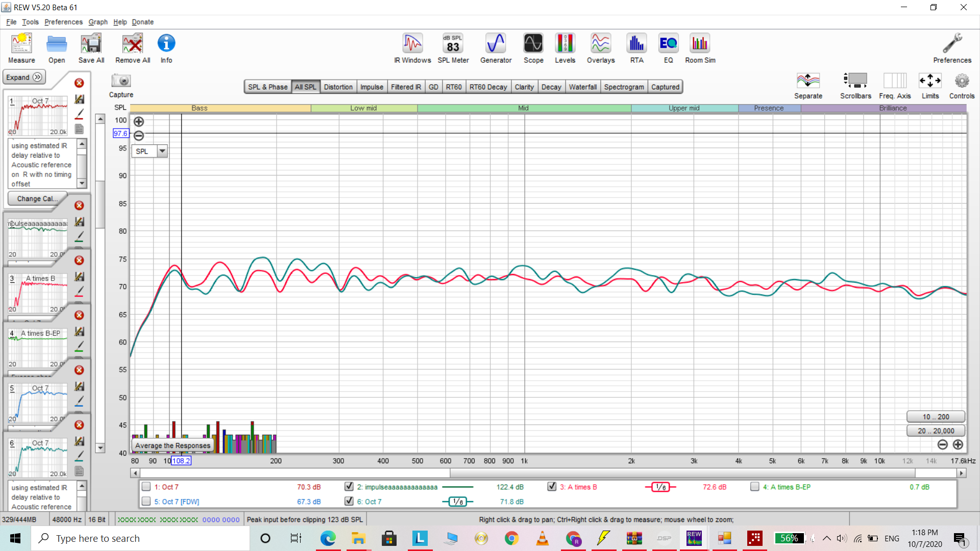Click graph horizontal scroll right arrow
This screenshot has height=551, width=980.
962,473
